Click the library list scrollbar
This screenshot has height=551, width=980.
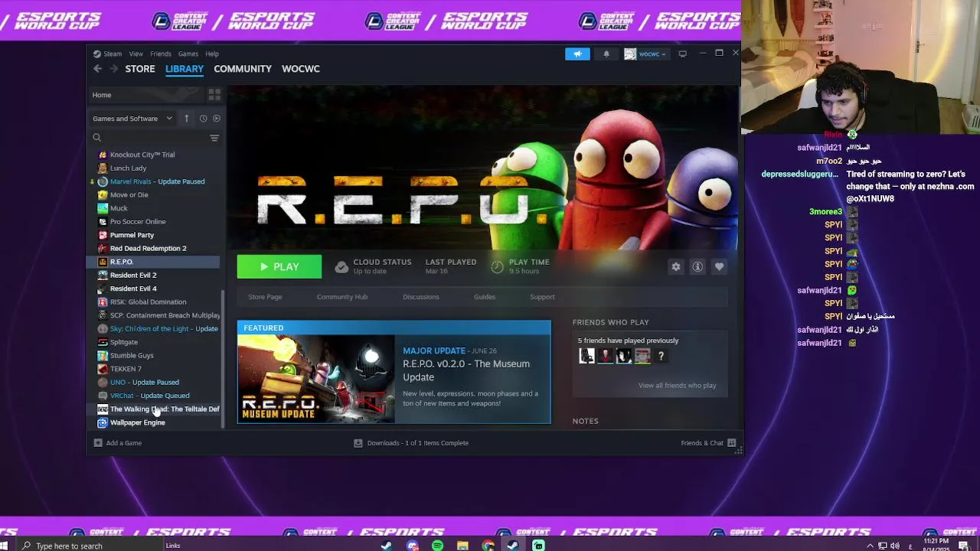223,358
